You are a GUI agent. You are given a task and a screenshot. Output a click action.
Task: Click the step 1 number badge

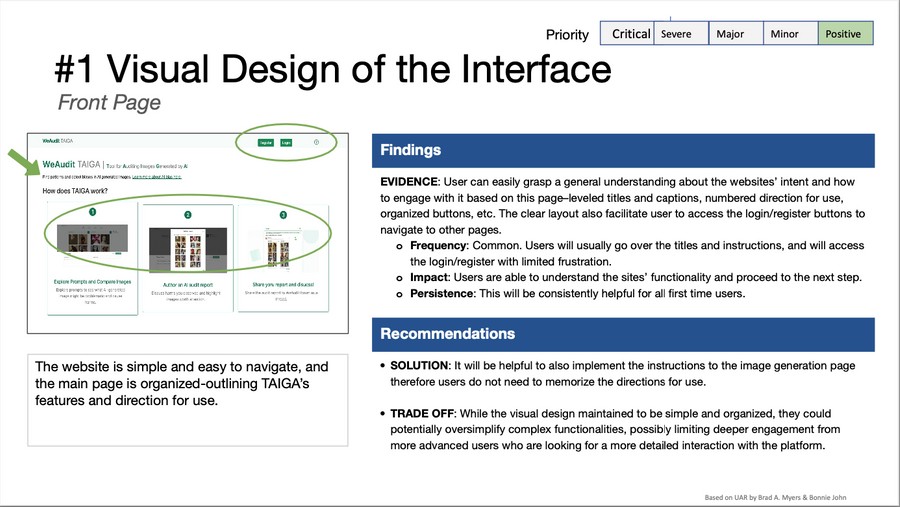point(92,212)
